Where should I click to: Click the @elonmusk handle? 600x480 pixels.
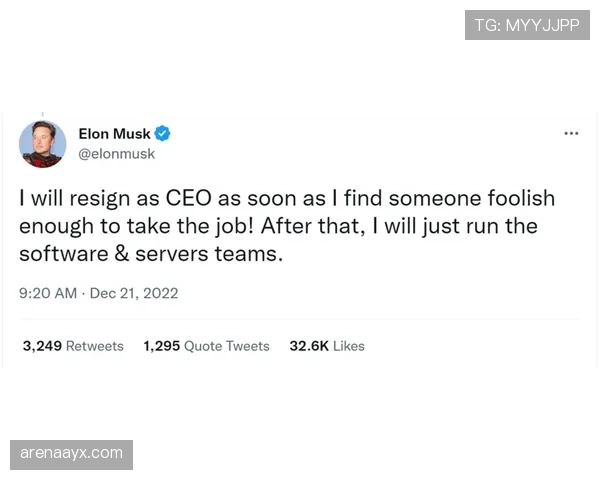pyautogui.click(x=116, y=154)
